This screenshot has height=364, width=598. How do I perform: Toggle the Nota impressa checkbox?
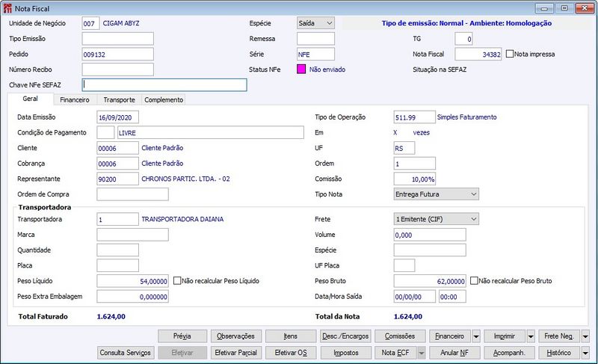pos(510,54)
